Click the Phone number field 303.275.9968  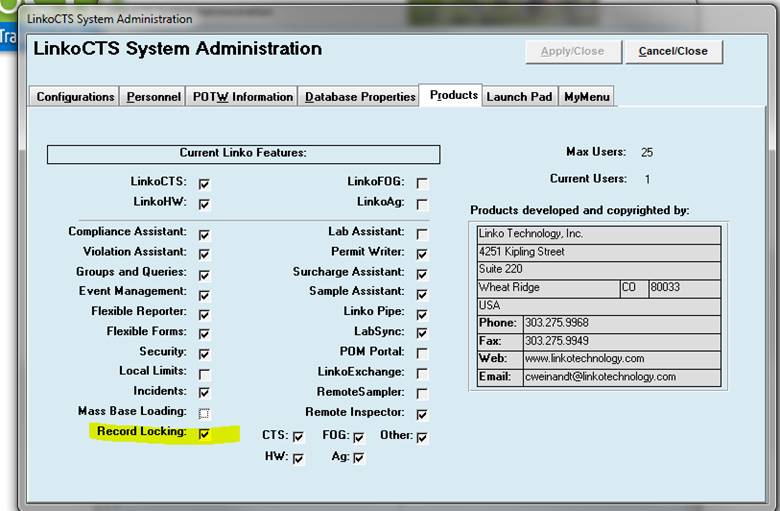click(621, 324)
